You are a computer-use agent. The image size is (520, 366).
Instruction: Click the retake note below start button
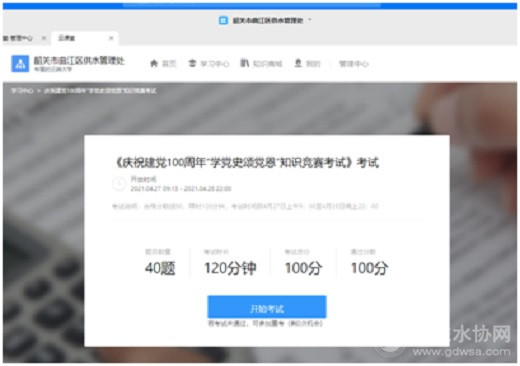[265, 323]
